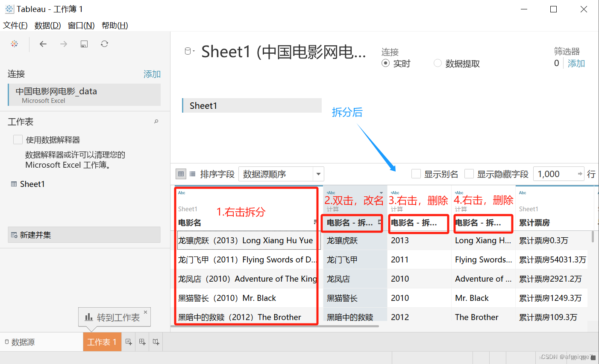
Task: Select the cell Mr. Black
Action: point(483,298)
